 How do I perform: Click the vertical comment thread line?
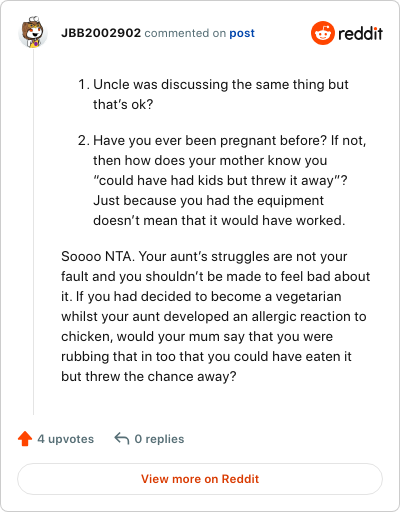click(33, 232)
